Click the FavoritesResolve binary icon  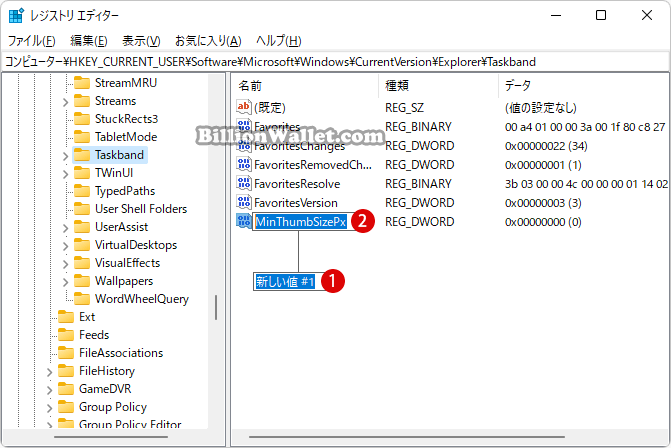[x=244, y=183]
